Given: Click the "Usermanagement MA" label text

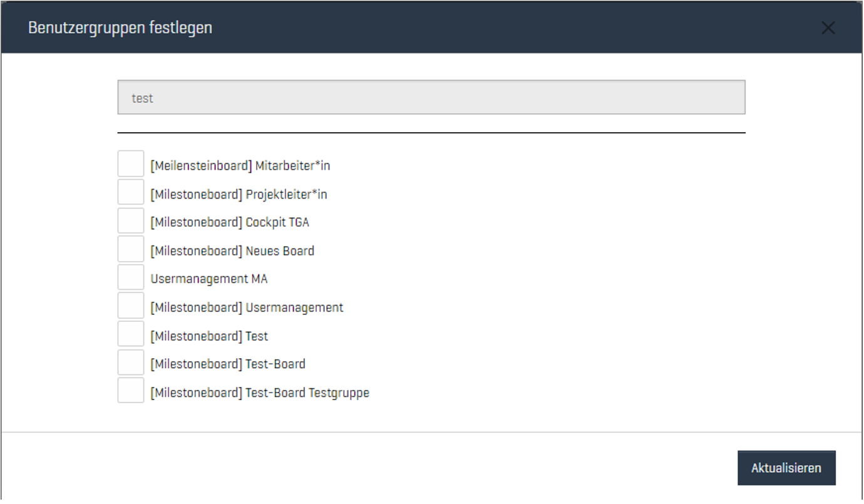Looking at the screenshot, I should 209,279.
